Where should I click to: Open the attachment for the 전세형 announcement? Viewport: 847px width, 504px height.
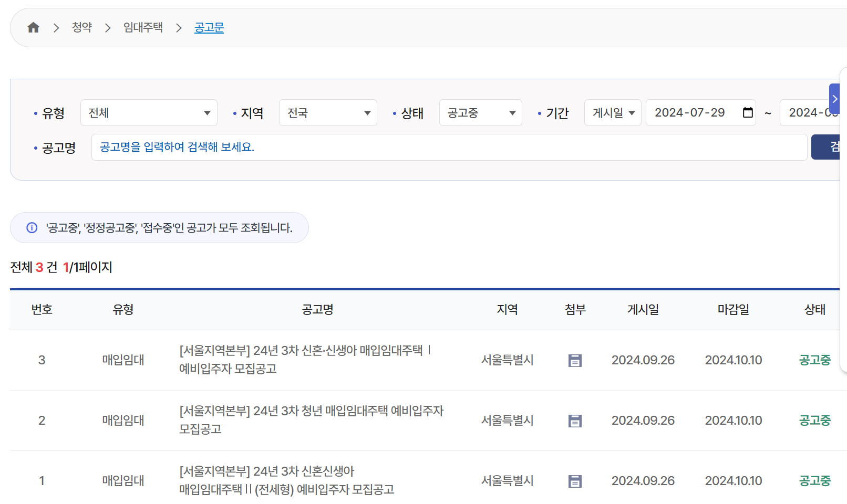click(575, 480)
